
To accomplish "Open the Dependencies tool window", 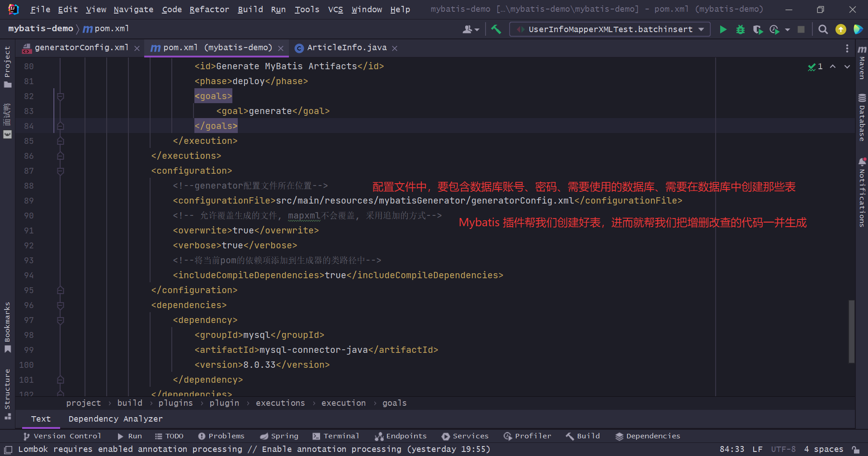I will point(647,436).
